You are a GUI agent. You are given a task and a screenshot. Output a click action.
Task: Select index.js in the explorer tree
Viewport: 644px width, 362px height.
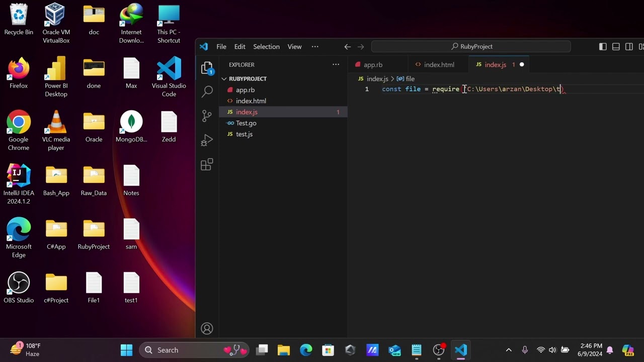(283, 112)
